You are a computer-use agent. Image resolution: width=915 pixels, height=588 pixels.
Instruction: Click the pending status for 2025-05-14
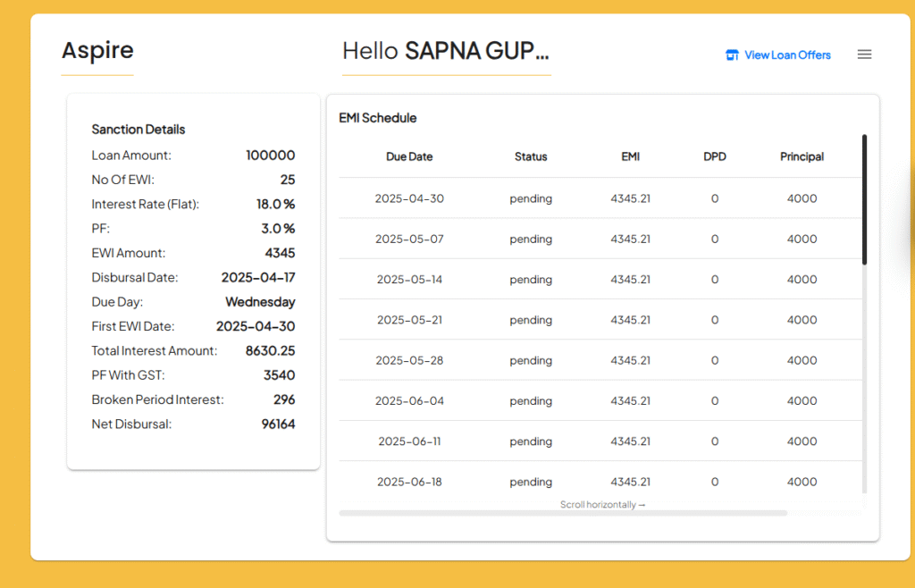pos(531,280)
